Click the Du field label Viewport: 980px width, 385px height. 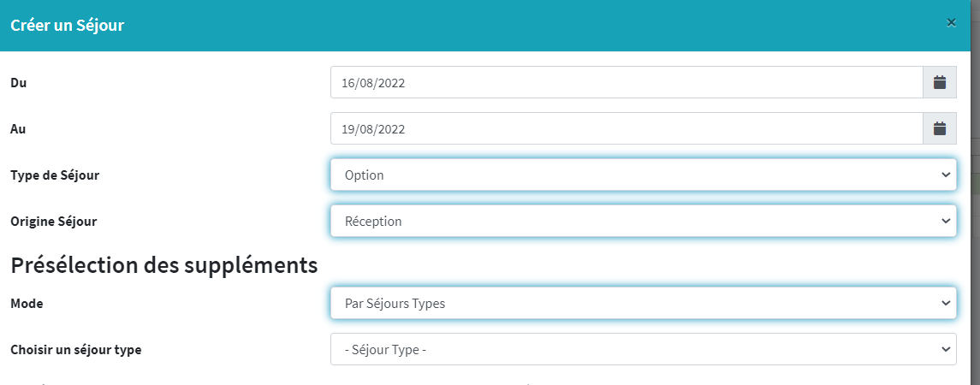point(18,83)
